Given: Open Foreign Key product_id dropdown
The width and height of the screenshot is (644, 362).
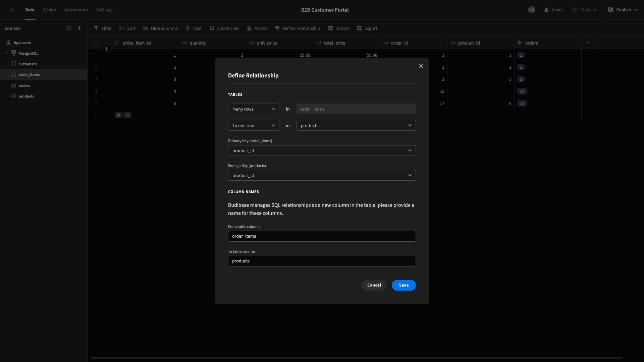Looking at the screenshot, I should coord(322,175).
